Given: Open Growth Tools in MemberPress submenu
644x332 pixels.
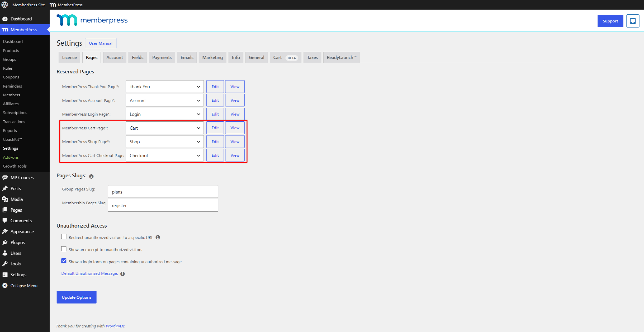Looking at the screenshot, I should coord(15,166).
